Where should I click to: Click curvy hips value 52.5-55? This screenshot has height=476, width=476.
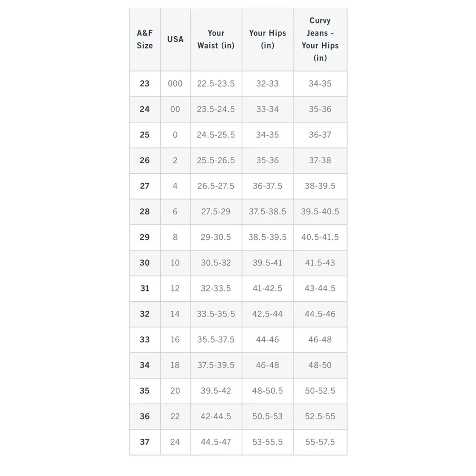pos(320,416)
